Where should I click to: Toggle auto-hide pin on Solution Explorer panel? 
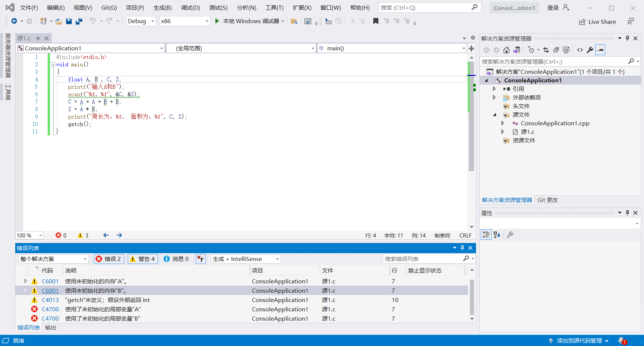[x=627, y=38]
